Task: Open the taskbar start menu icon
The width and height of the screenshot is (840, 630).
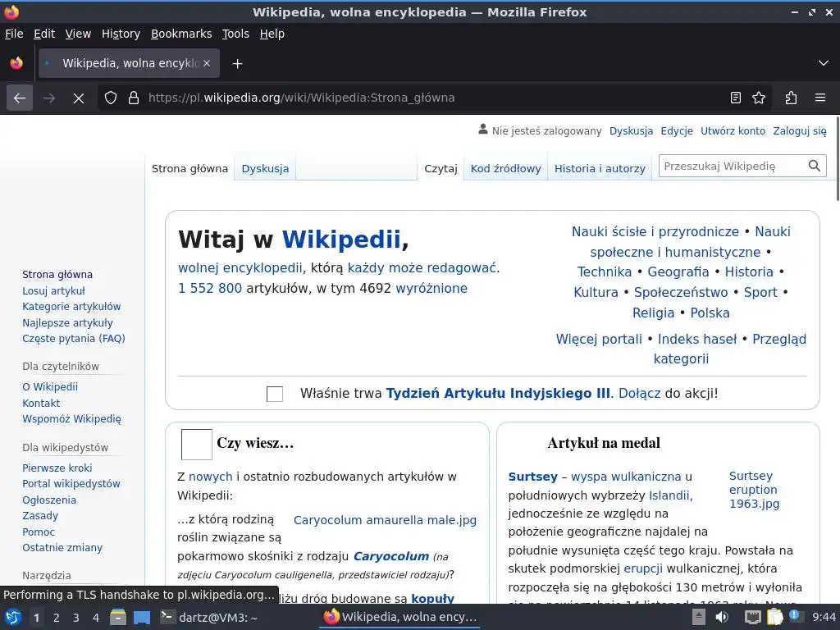Action: pos(12,617)
